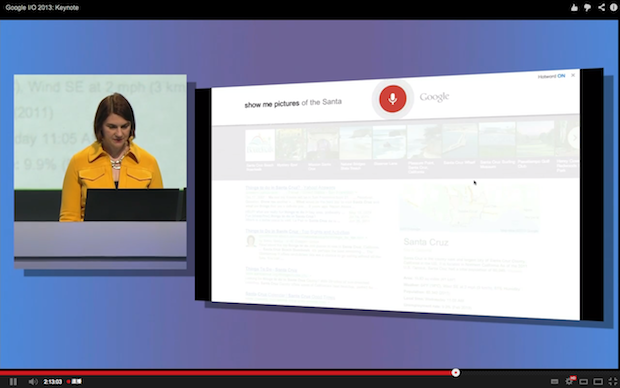Pause the video playback
The width and height of the screenshot is (620, 388).
click(13, 381)
